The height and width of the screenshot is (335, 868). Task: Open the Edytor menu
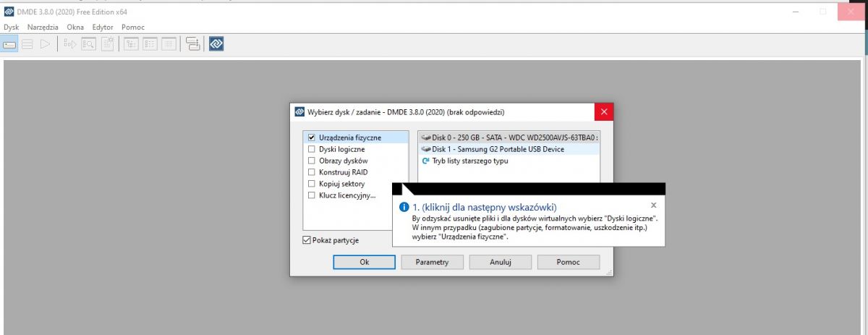click(103, 27)
